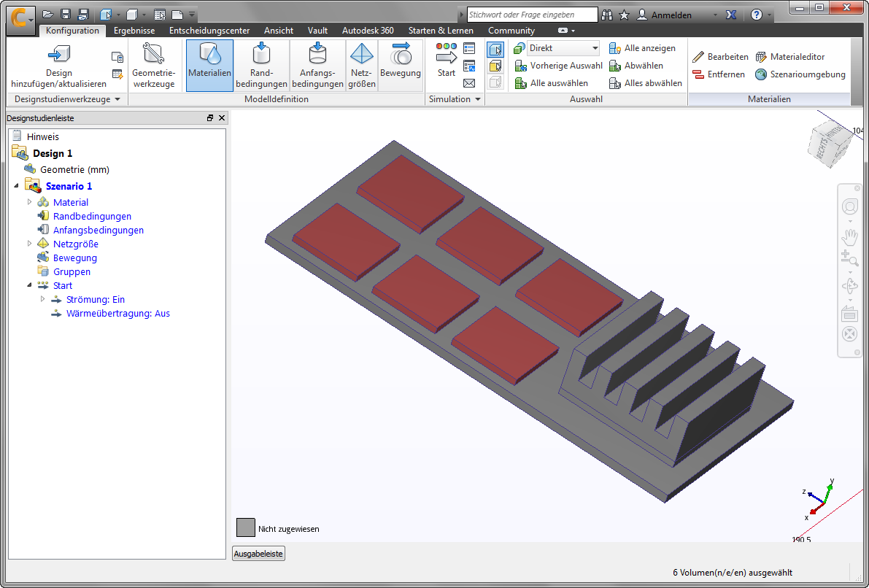Open the Community tab
Viewport: 869px width, 588px height.
coord(511,31)
